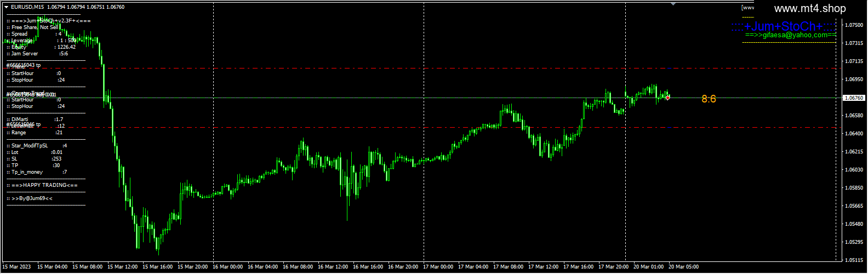Click the HAPPY TRADING banner text

42,185
